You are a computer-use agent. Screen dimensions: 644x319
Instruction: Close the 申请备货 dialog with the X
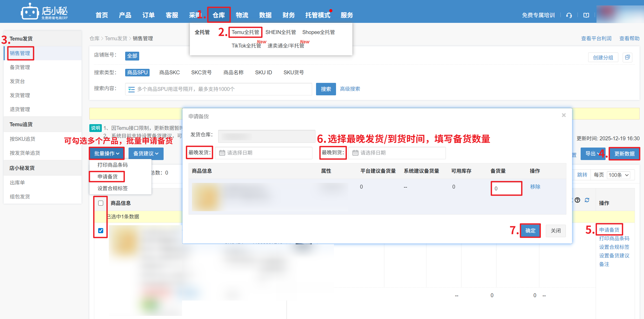pos(563,115)
